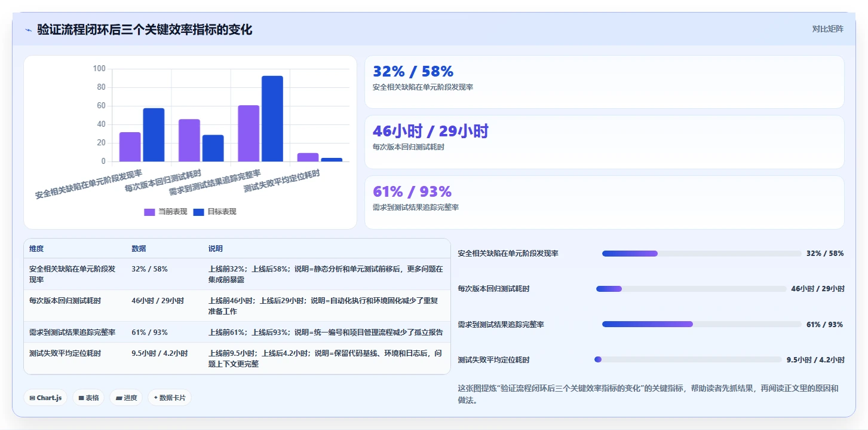The image size is (868, 430).
Task: Click slanted x-axis label 测试失败平均定位耗时
Action: point(281,181)
